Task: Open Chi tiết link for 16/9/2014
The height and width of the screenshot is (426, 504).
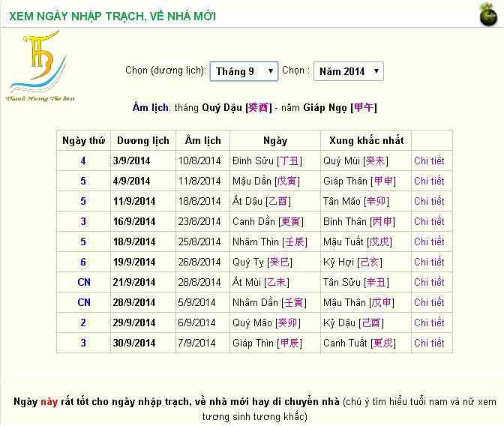Action: (x=429, y=221)
